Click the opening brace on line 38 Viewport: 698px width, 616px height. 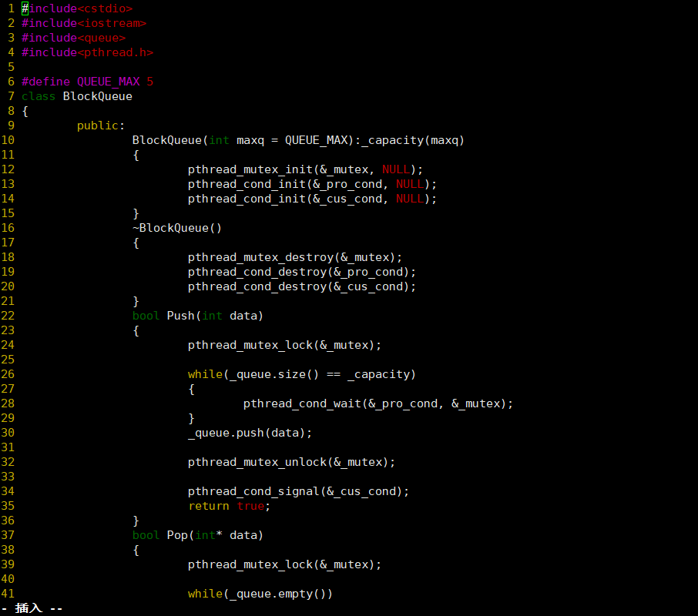tap(136, 551)
